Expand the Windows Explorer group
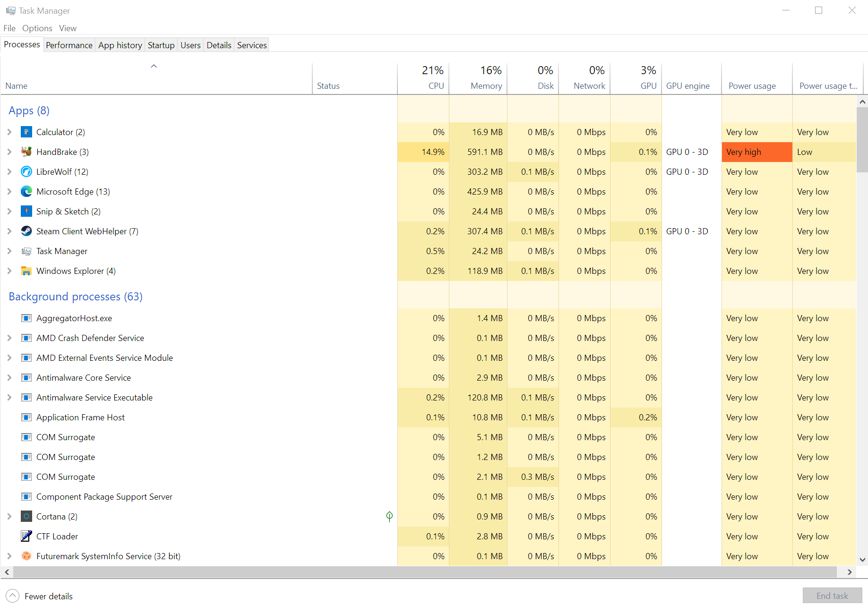868x613 pixels. point(9,271)
